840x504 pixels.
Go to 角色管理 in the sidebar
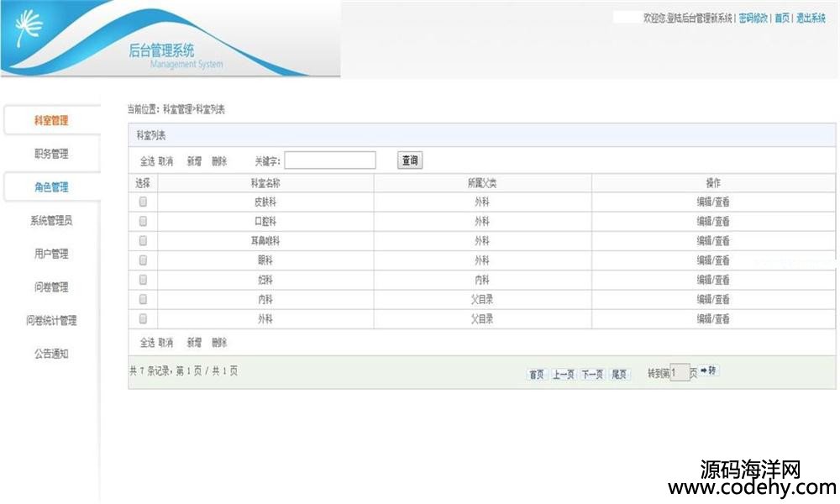51,187
